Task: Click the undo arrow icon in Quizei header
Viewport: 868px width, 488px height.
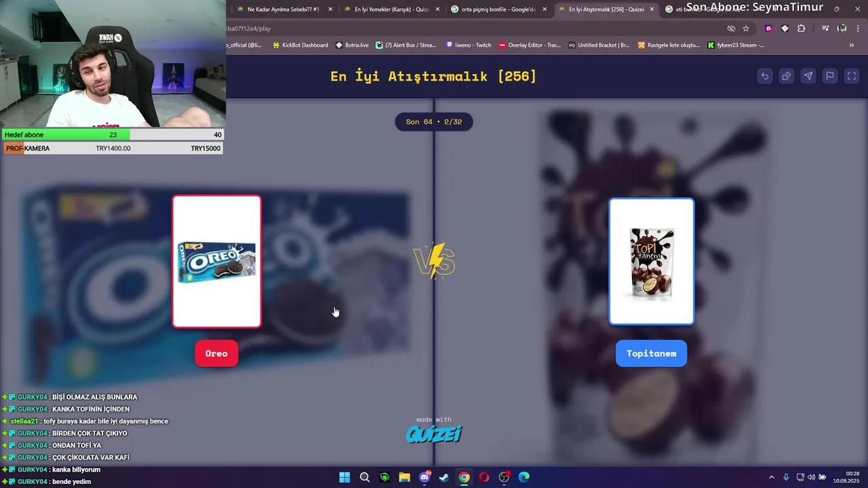Action: (x=765, y=76)
